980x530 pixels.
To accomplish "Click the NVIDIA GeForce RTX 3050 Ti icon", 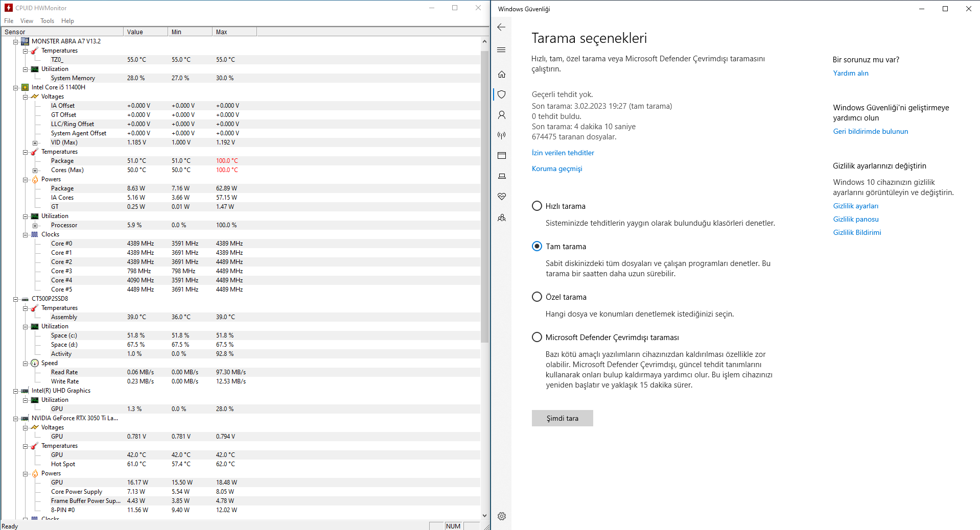I will pos(25,418).
